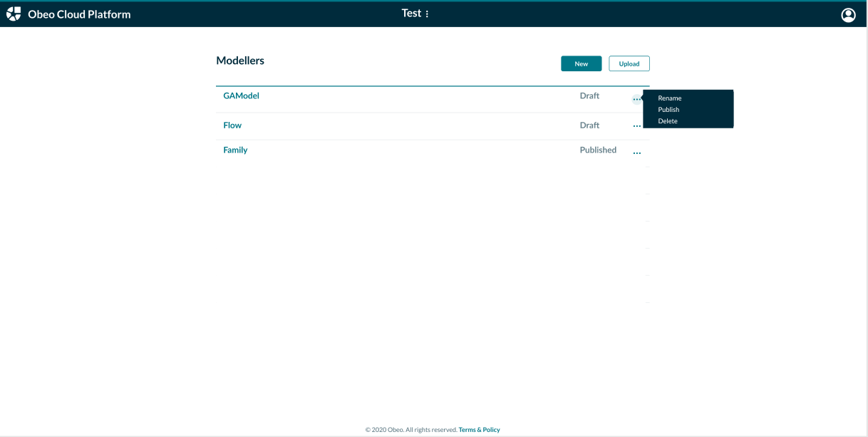Click the Modellers heading
868x437 pixels.
[x=240, y=61]
